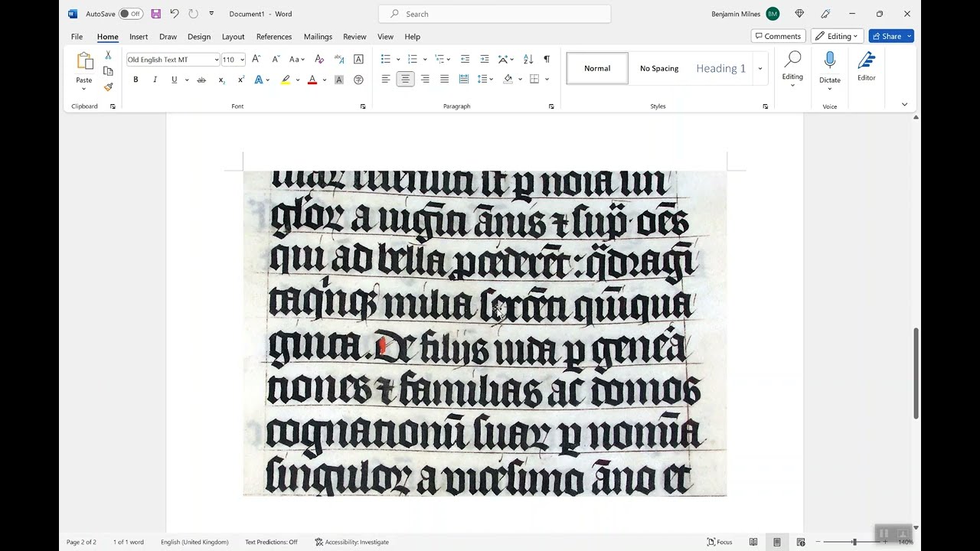Switch to the Draw tab
980x551 pixels.
pyautogui.click(x=168, y=37)
